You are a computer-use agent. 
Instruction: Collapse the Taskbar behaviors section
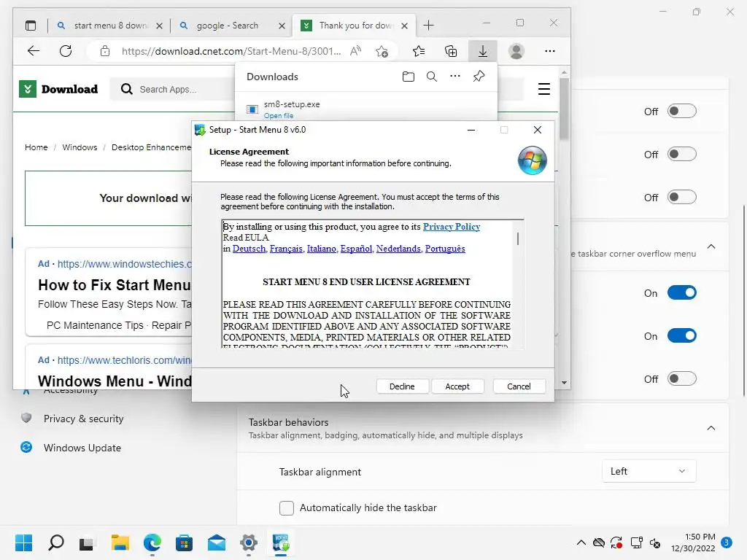[x=711, y=427]
